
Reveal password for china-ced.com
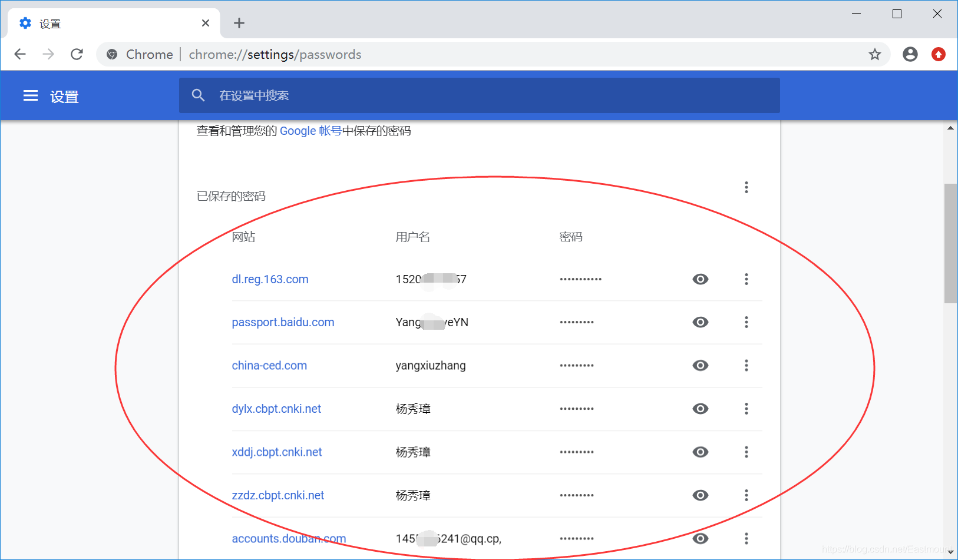point(701,366)
